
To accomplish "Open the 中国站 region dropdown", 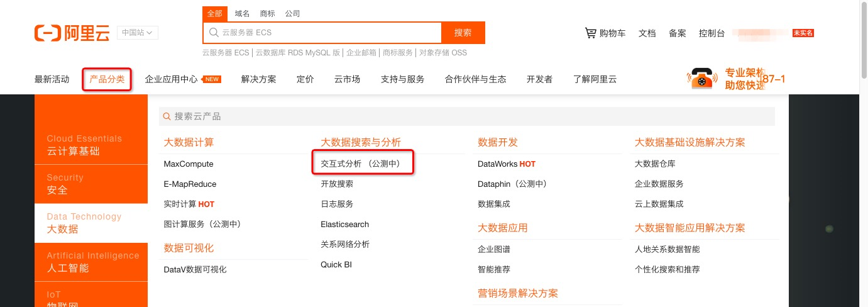I will point(137,33).
